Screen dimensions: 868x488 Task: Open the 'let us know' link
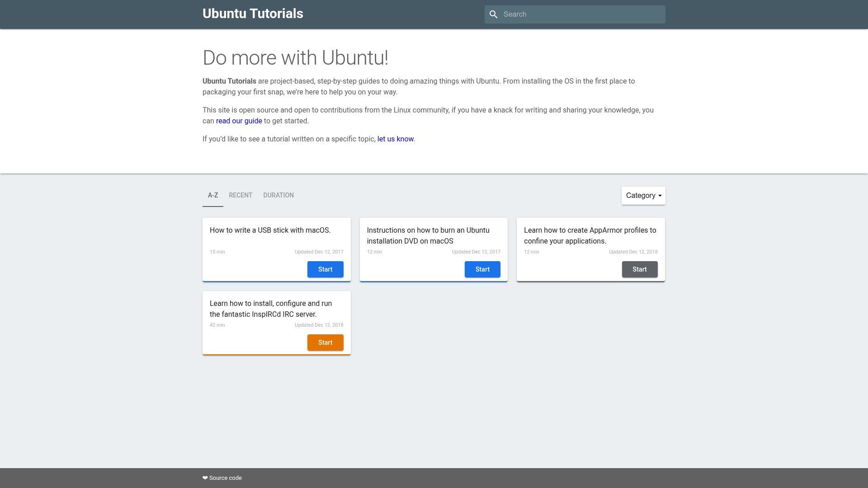coord(395,139)
